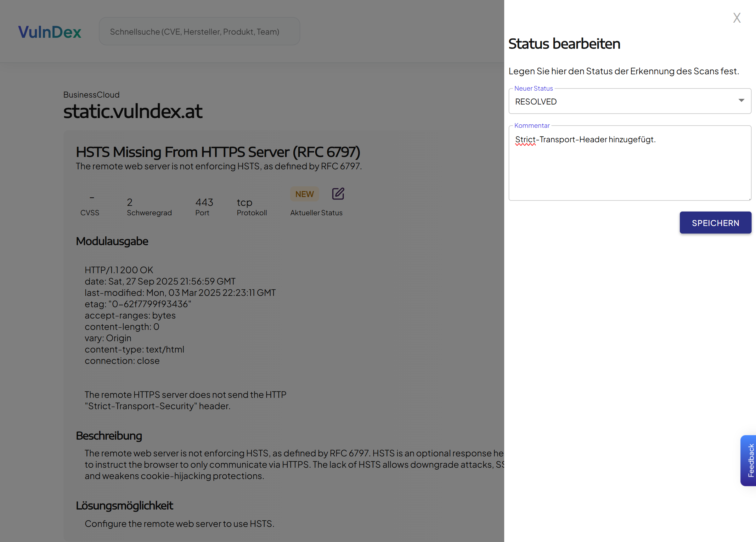
Task: Click the edit status pencil icon
Action: (338, 194)
